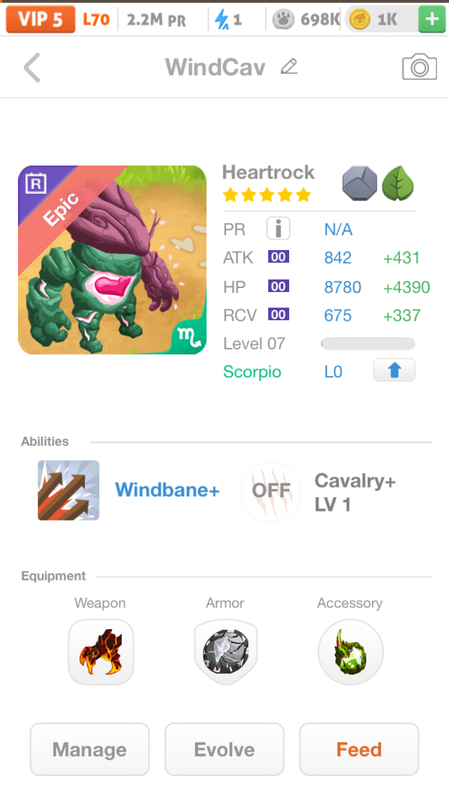Open the camera screenshot icon
The width and height of the screenshot is (449, 800).
419,67
